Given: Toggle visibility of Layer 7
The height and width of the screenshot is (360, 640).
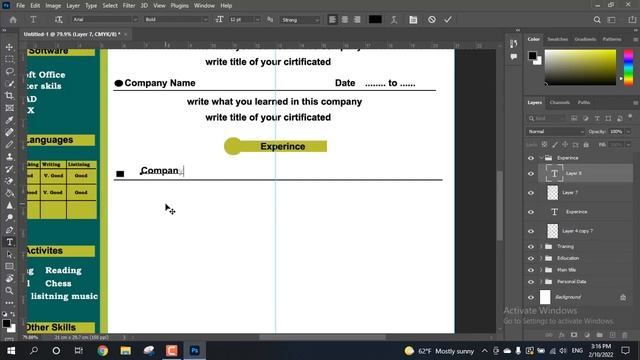Looking at the screenshot, I should (x=531, y=193).
